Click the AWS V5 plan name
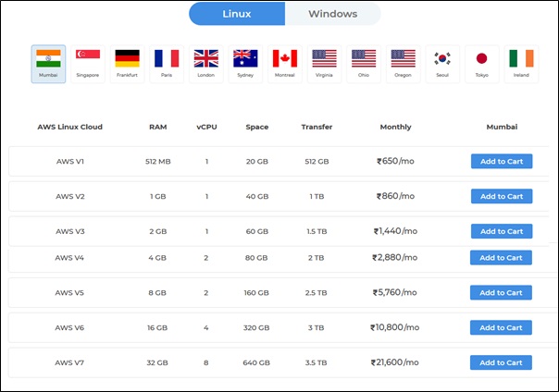This screenshot has height=392, width=559. click(69, 293)
